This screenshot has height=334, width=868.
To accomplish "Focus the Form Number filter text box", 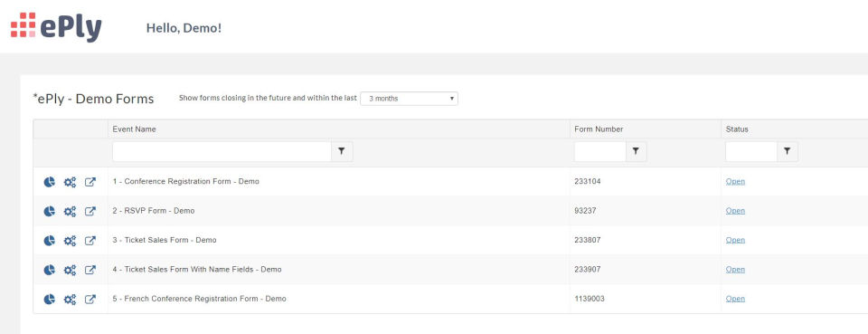I will [600, 151].
